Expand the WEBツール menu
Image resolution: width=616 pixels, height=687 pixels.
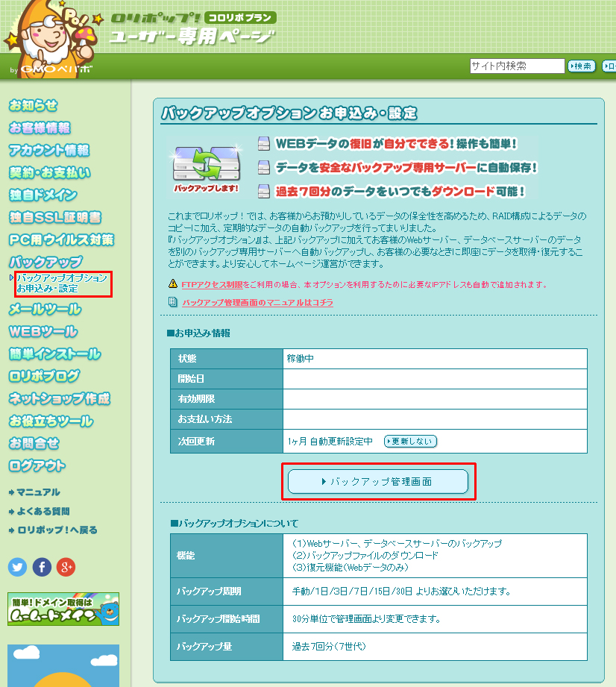pyautogui.click(x=43, y=331)
